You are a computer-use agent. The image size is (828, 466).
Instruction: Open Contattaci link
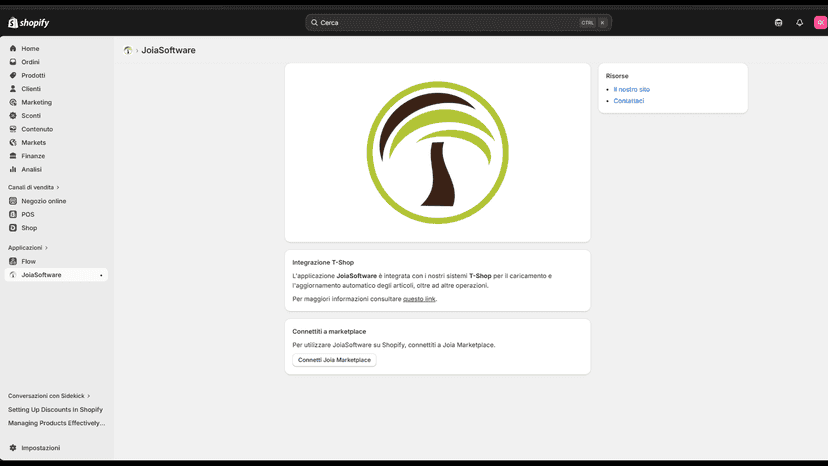point(628,101)
